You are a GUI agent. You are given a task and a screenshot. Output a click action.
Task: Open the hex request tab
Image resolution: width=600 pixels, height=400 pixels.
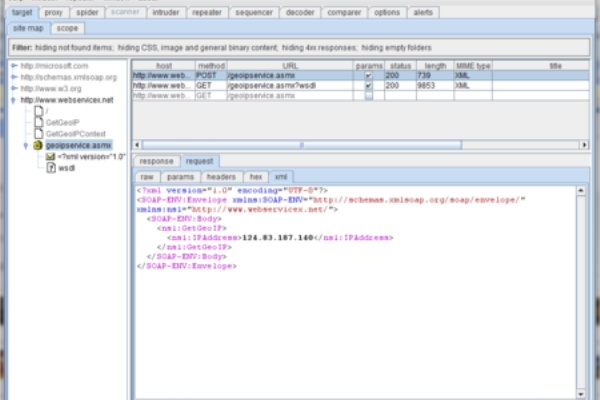256,177
